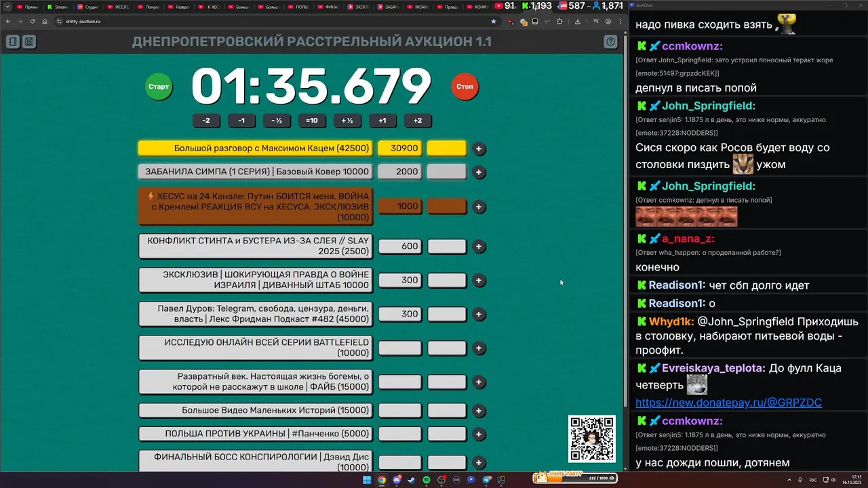Add two minutes with the +2 button
Viewport: 868px width, 488px height.
tap(418, 121)
